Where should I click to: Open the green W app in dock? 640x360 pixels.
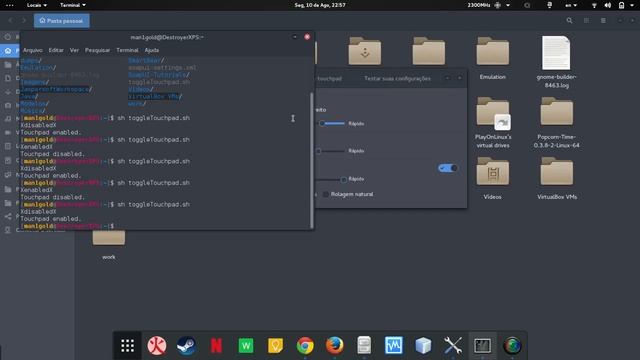246,346
